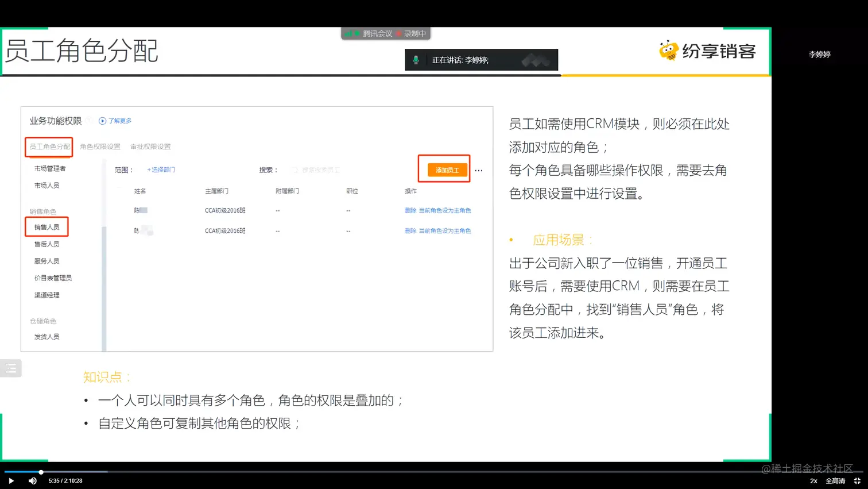Viewport: 868px width, 489px height.
Task: Change the 2x playback speed
Action: 813,481
